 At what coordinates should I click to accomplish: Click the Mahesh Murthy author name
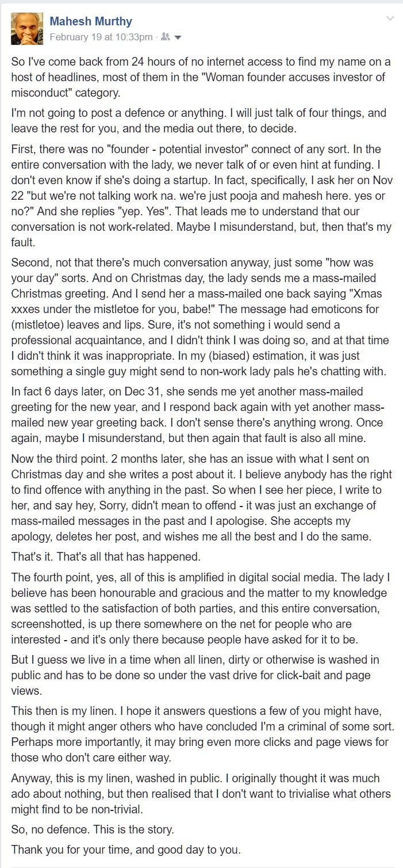point(91,22)
